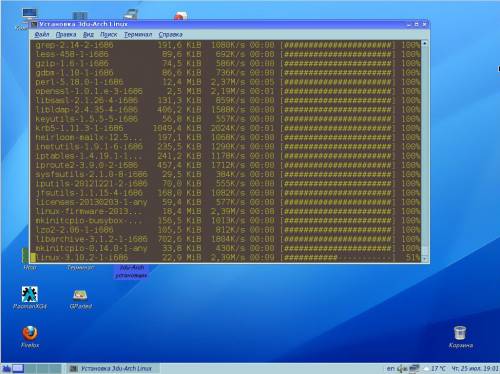The width and height of the screenshot is (500, 374).
Task: Click the iputils-20121221-2-i686 line
Action: click(x=227, y=184)
